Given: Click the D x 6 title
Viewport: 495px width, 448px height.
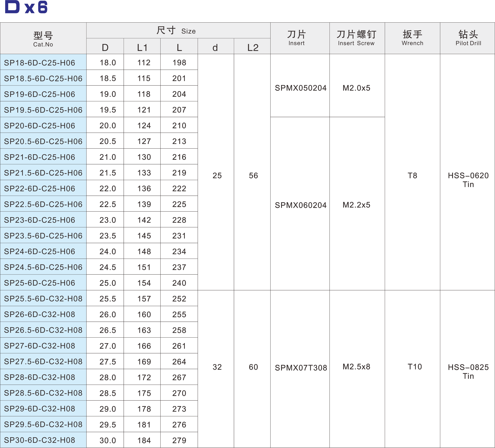Looking at the screenshot, I should [x=26, y=7].
